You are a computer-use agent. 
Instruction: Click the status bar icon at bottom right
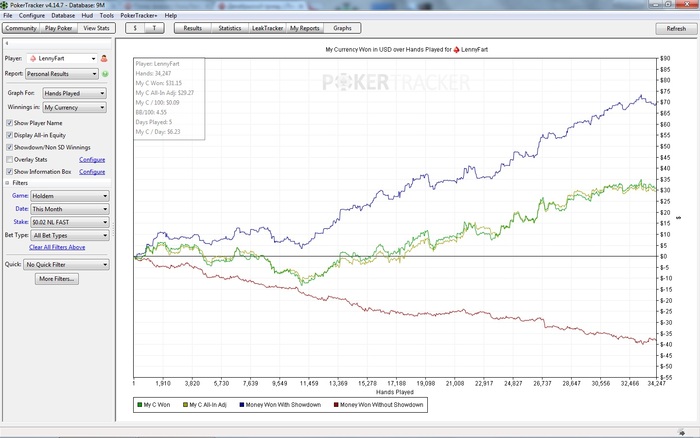click(682, 432)
